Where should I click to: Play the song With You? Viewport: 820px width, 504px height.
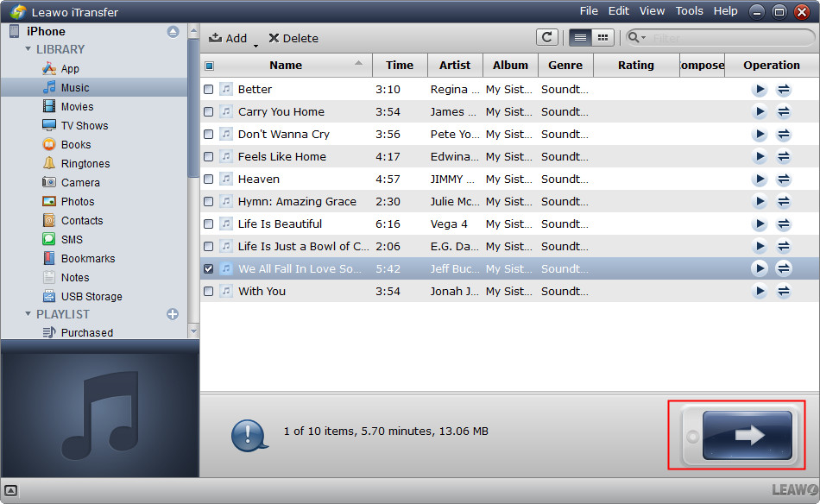coord(759,291)
